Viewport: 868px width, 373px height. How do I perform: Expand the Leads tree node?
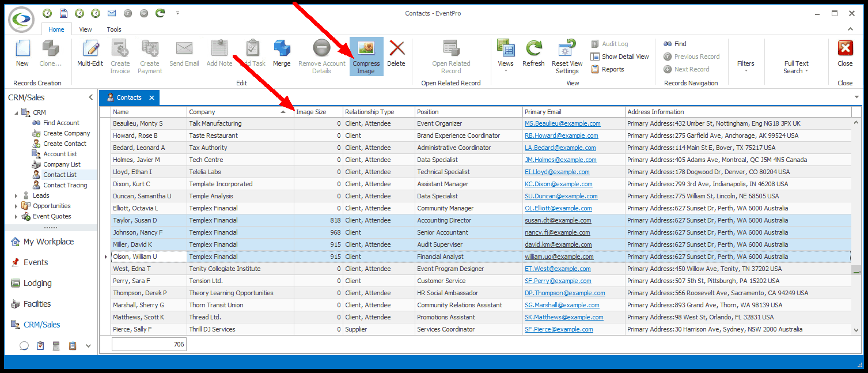coord(16,195)
